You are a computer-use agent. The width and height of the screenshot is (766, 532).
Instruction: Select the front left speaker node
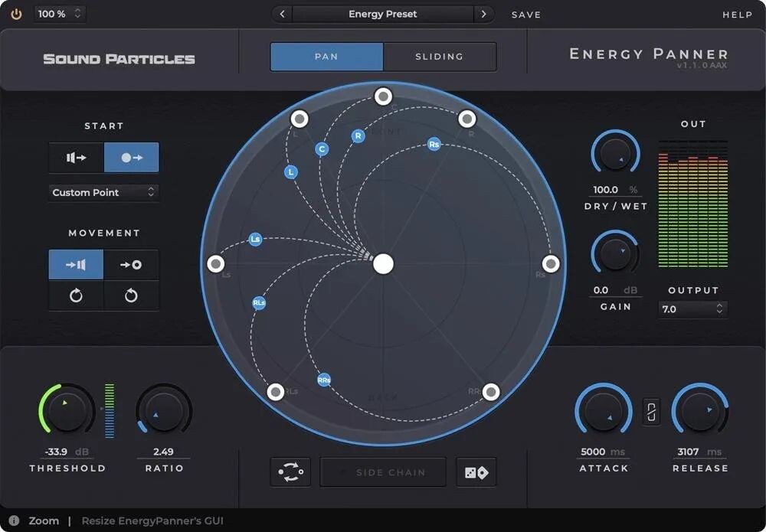300,119
